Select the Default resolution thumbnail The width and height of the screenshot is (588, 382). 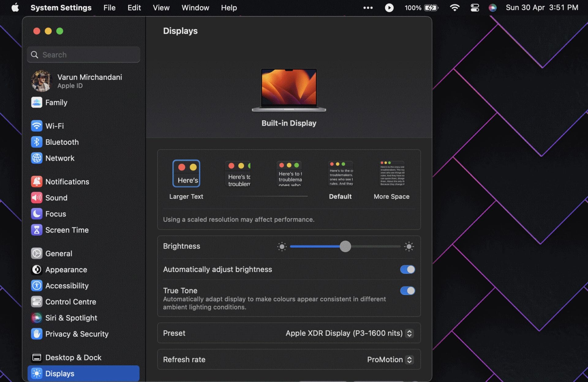[341, 174]
